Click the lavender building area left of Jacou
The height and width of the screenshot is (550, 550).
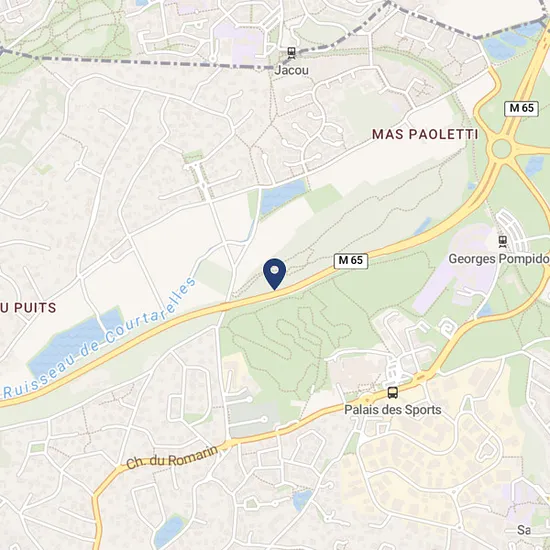[239, 44]
